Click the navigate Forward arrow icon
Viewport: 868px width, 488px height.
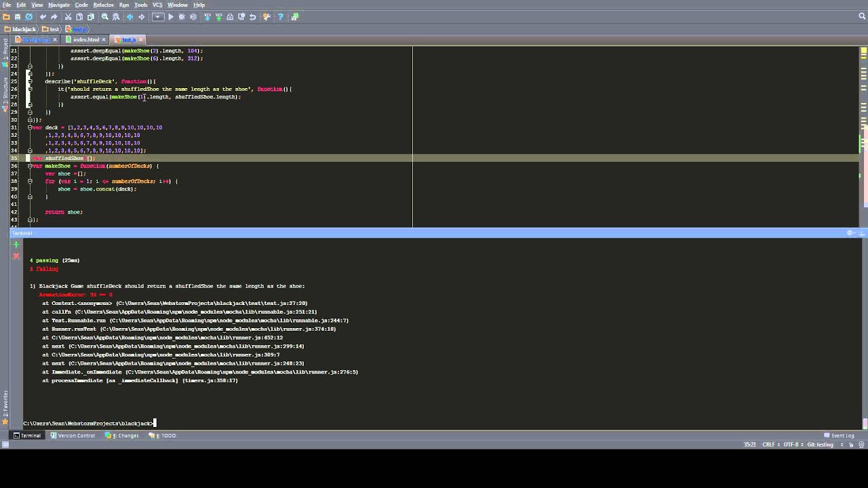click(142, 17)
